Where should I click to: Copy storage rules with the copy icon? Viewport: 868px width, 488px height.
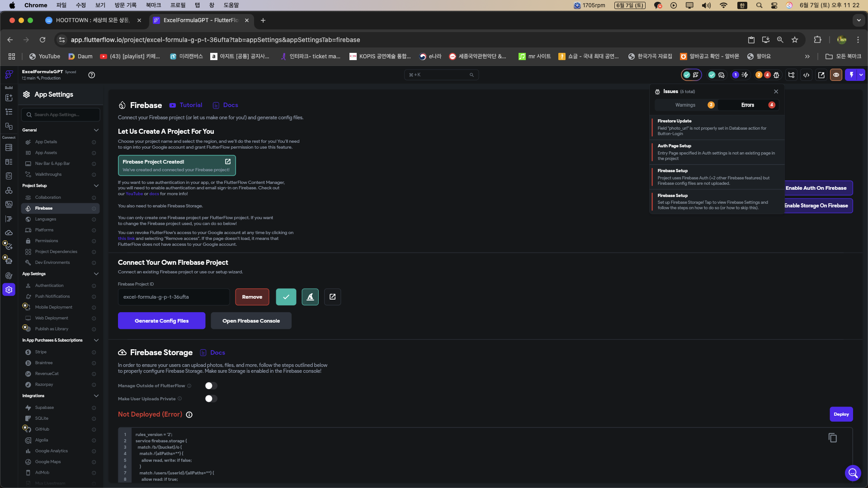point(833,438)
